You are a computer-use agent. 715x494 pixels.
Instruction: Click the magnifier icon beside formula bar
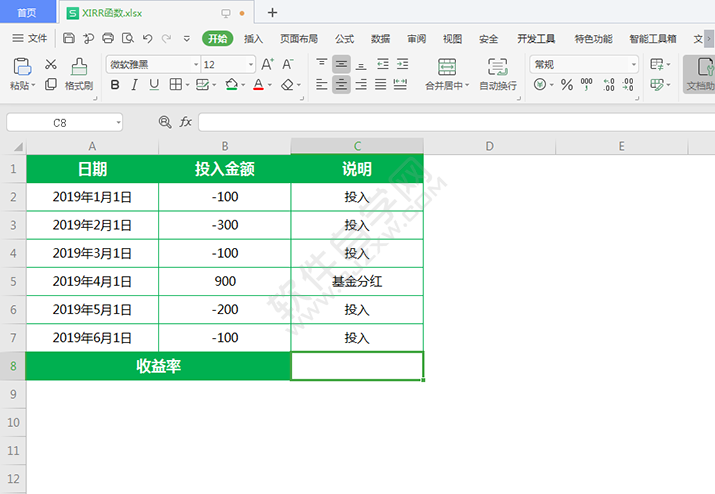(165, 122)
